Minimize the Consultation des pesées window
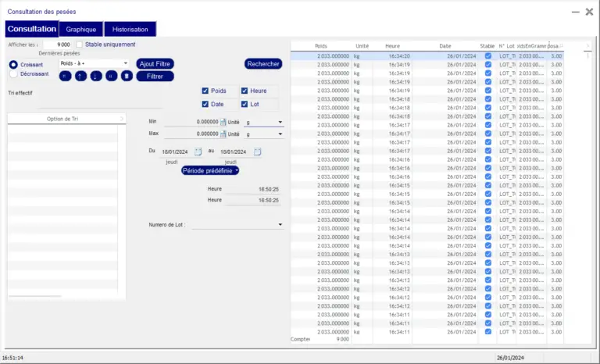Viewport: 600px width, 364px height. (x=576, y=12)
